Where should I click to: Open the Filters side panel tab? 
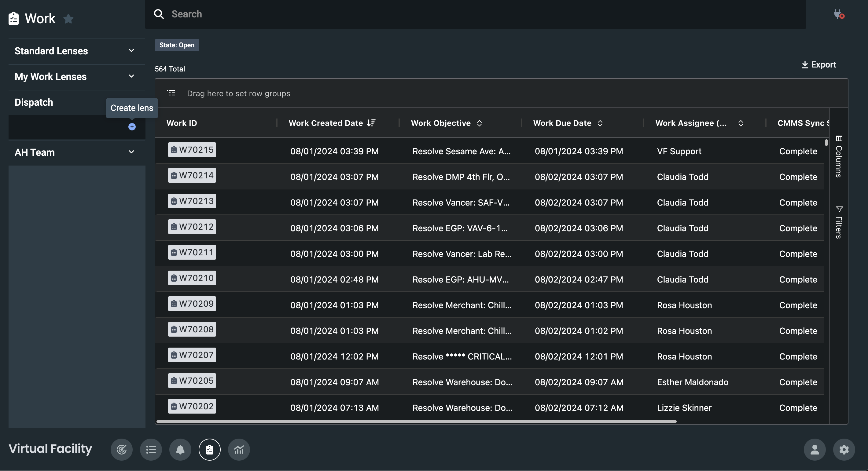838,223
